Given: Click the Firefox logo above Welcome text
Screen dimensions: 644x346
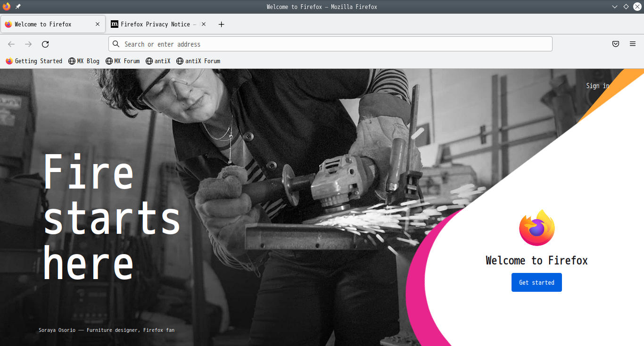Looking at the screenshot, I should (x=537, y=228).
